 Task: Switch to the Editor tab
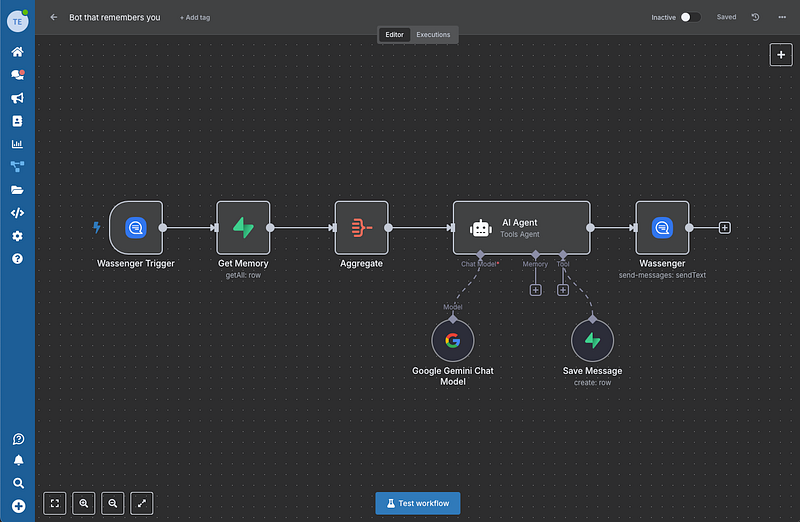(395, 35)
